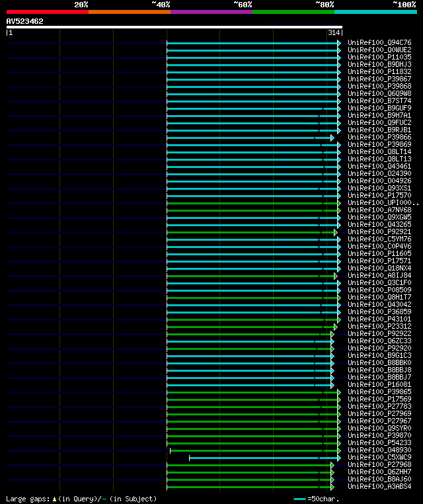Viewport: 423px width, 504px height.
Task: Select the UniRef100_P39868 label
Action: (379, 86)
